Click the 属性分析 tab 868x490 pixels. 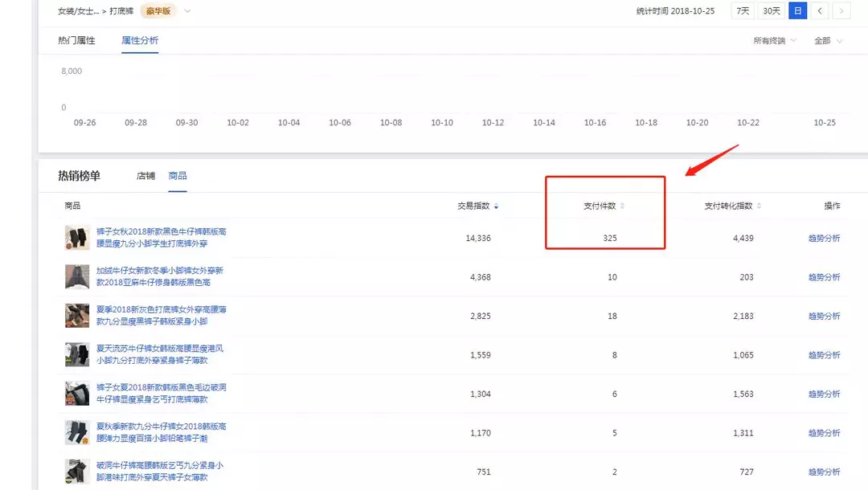coord(140,40)
